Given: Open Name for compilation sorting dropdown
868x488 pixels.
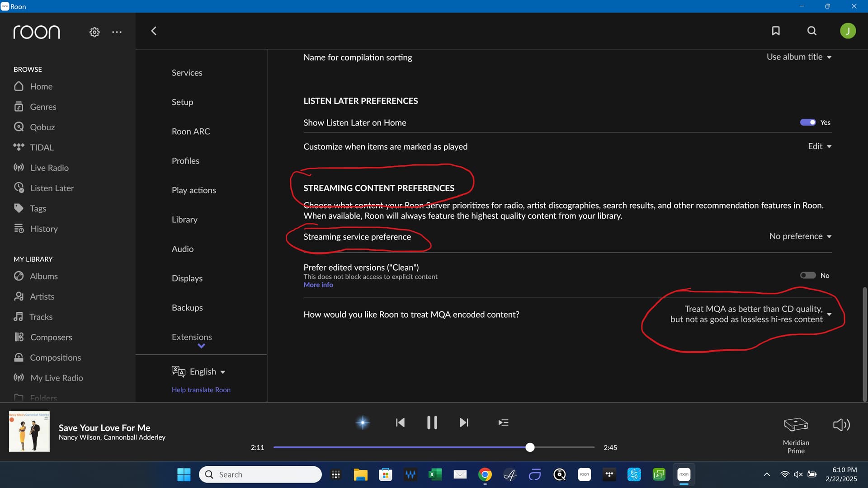Looking at the screenshot, I should point(799,57).
